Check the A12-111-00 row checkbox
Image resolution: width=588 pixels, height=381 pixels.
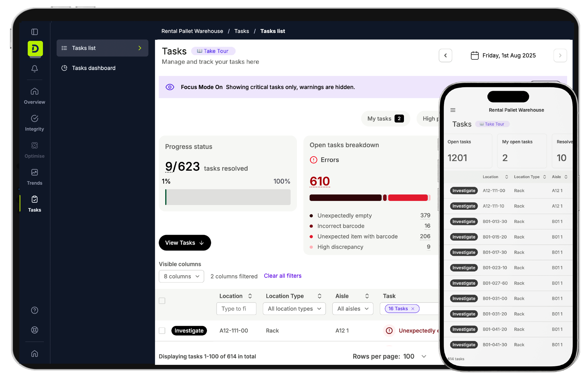tap(162, 330)
